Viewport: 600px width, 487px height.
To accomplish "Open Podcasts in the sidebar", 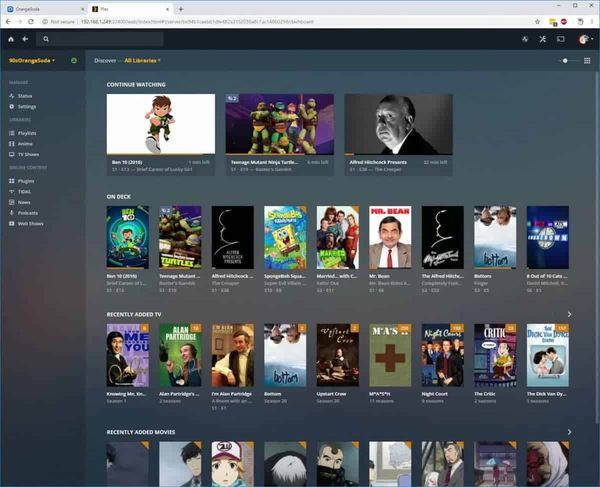I will coord(28,213).
